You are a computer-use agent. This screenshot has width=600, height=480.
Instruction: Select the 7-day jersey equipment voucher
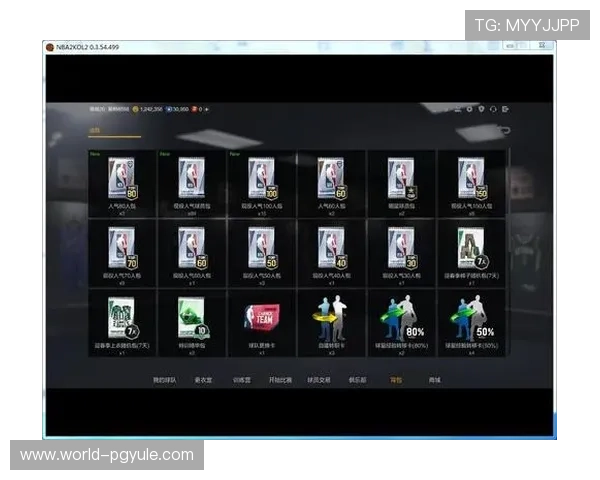tap(121, 319)
